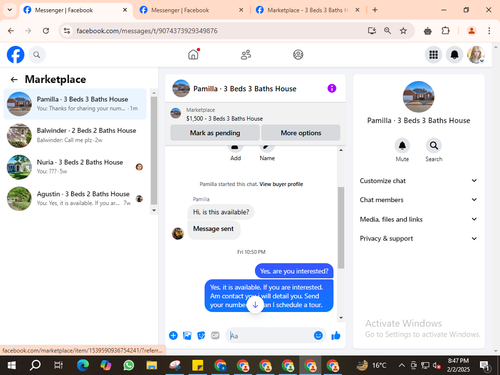Search in conversation with magnifier icon
Image resolution: width=500 pixels, height=375 pixels.
pyautogui.click(x=434, y=146)
